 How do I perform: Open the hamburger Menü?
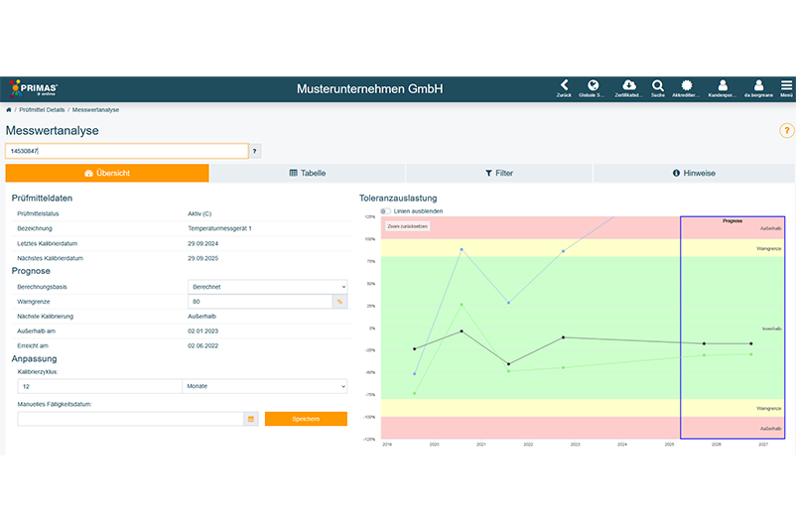pyautogui.click(x=786, y=86)
